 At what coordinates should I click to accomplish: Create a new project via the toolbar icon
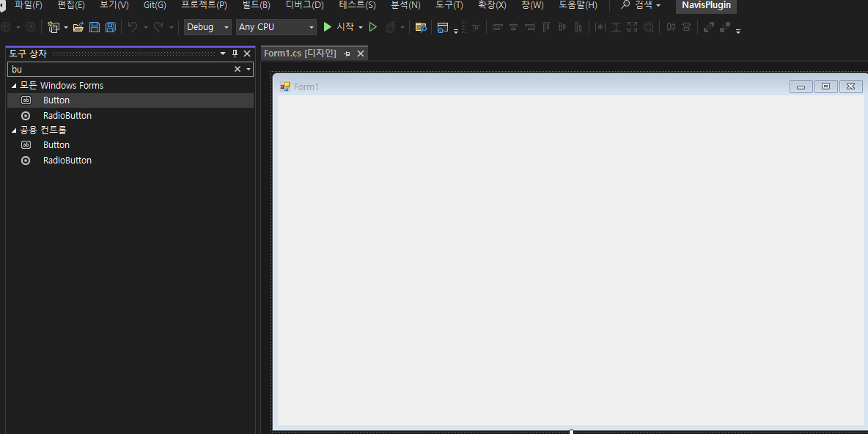pos(54,26)
